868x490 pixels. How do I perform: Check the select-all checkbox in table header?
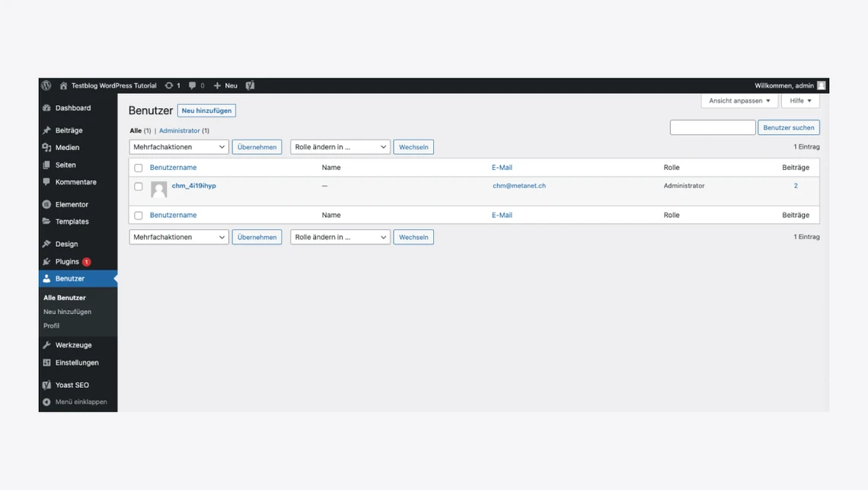(139, 168)
